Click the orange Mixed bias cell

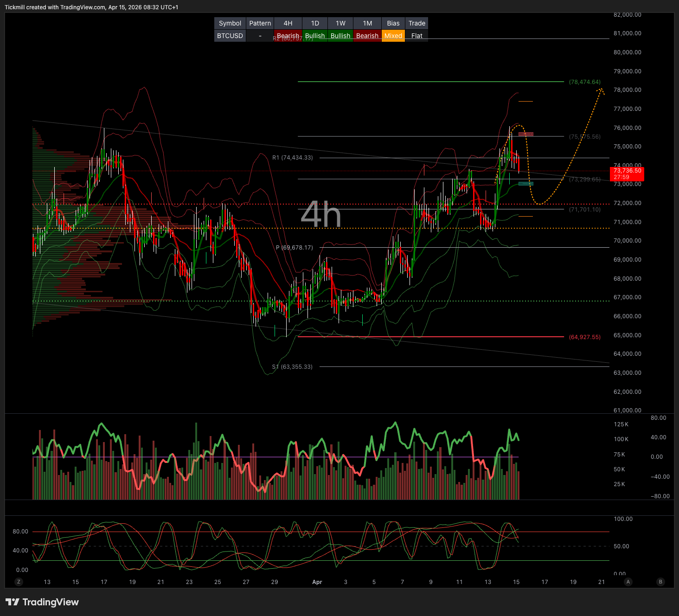point(393,36)
